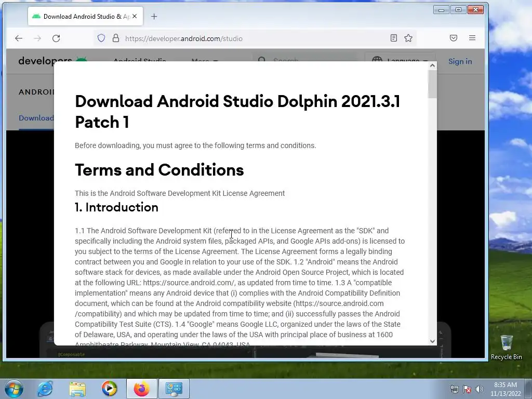This screenshot has width=532, height=399.
Task: Launch Internet Explorer from taskbar
Action: click(45, 389)
